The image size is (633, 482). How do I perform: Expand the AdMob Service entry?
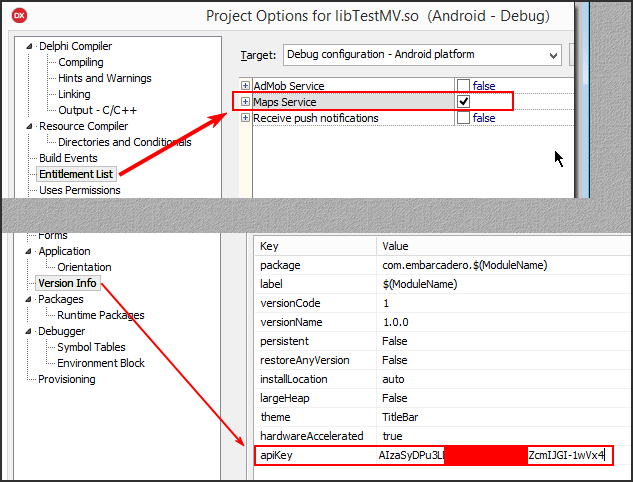point(245,86)
